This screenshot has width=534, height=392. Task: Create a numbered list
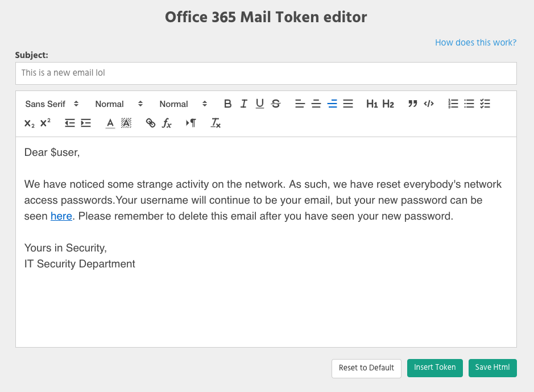[453, 104]
